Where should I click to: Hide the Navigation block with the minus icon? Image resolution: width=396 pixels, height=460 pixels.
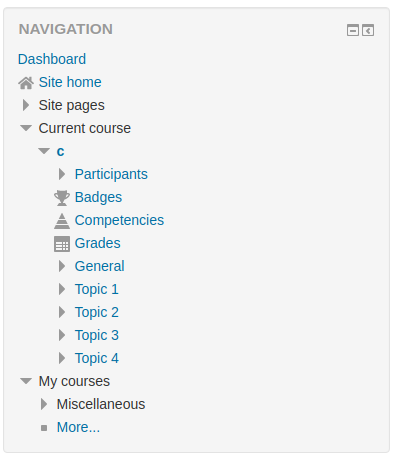pos(353,30)
